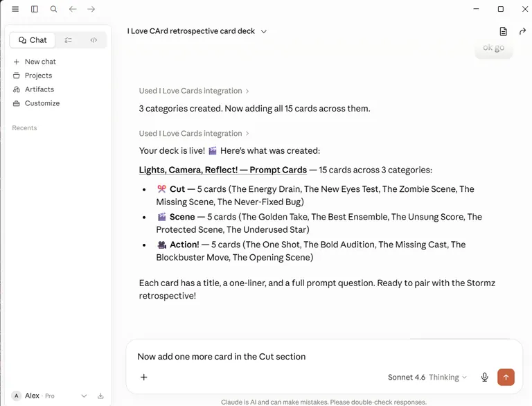Click the search magnifier icon
Viewport: 532px width, 406px height.
[x=53, y=9]
